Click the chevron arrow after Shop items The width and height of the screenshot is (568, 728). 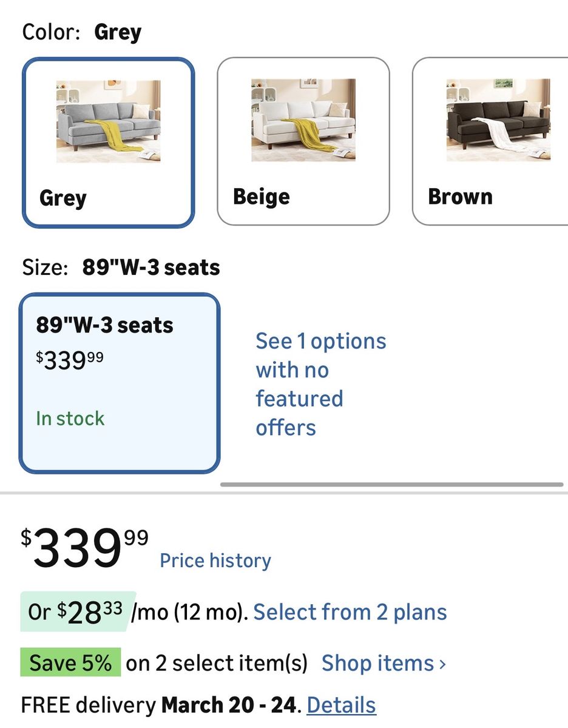coord(442,664)
